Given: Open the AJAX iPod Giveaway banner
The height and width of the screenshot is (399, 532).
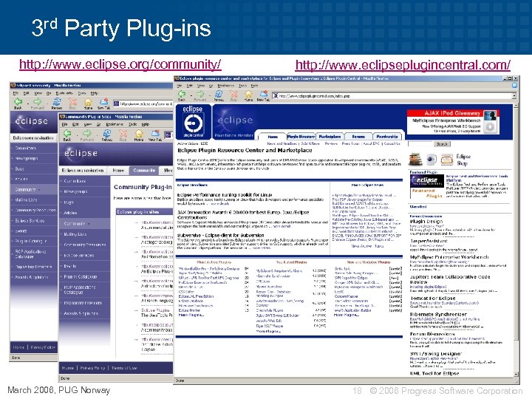Looking at the screenshot, I should (453, 122).
